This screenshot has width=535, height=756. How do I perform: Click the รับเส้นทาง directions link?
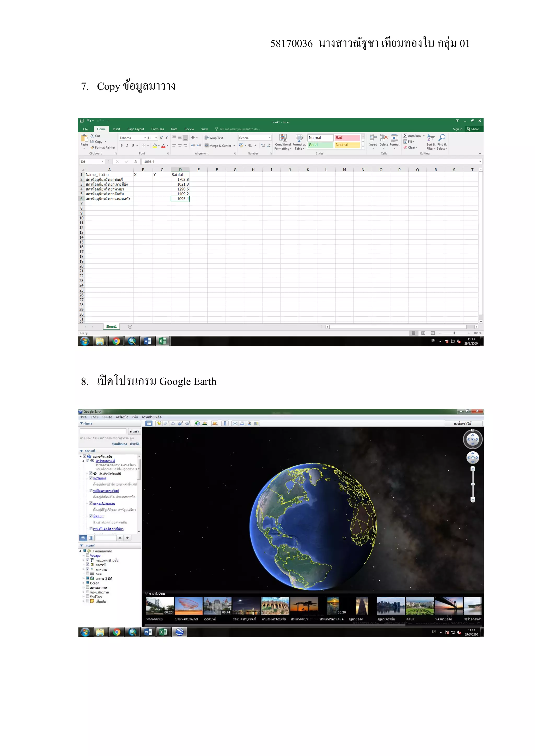[x=119, y=444]
